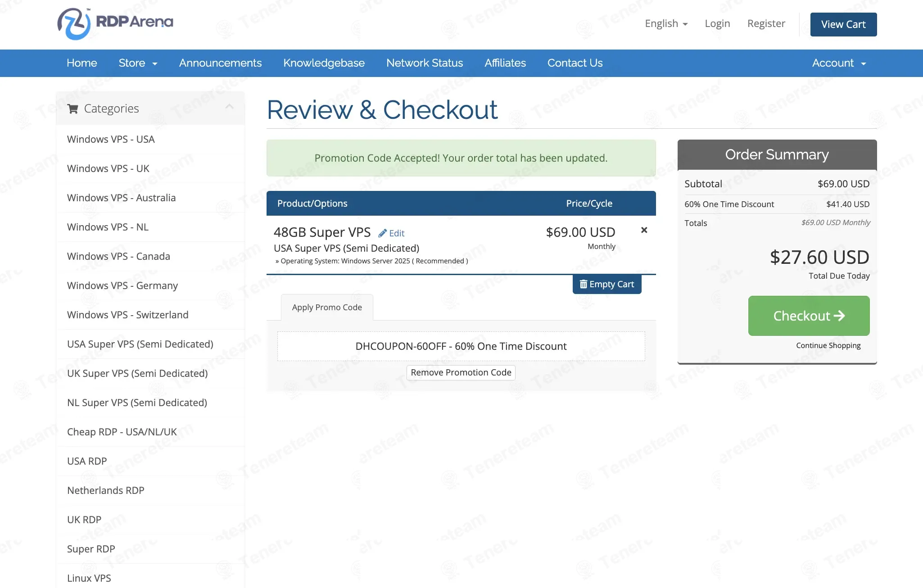Screen dimensions: 923x588
Task: Open the Knowledgebase menu item
Action: pyautogui.click(x=324, y=63)
